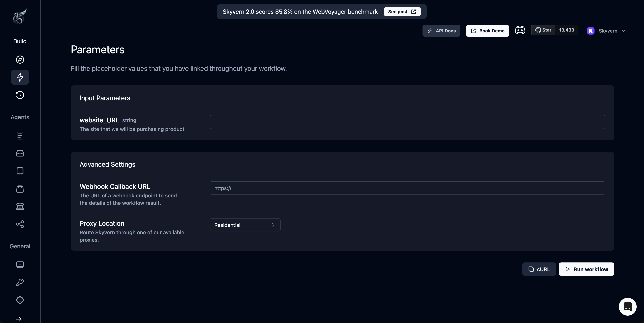Open the chat support bubble at bottom right

(628, 307)
